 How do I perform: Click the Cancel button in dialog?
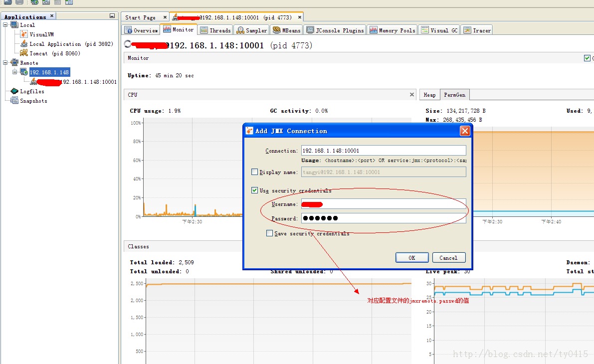coord(448,258)
